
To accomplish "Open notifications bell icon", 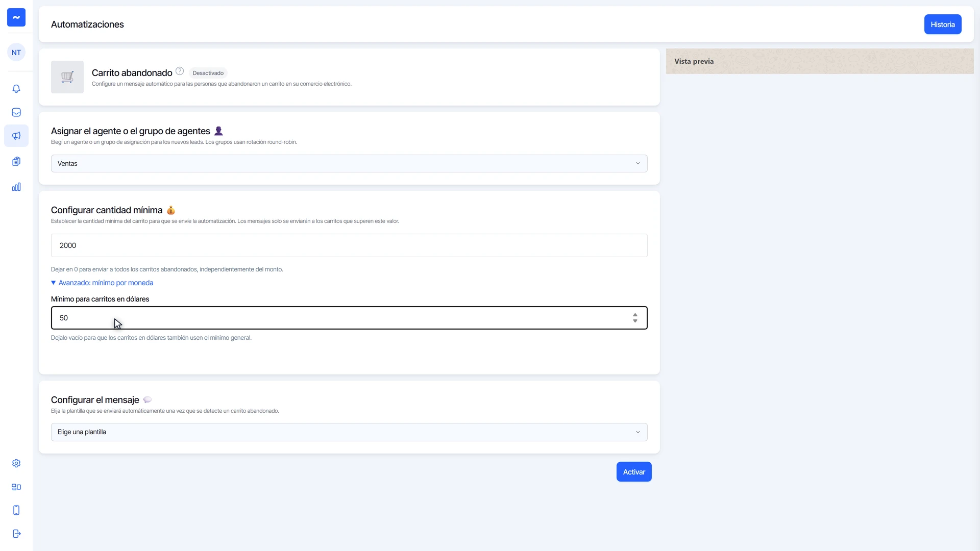I will [16, 89].
